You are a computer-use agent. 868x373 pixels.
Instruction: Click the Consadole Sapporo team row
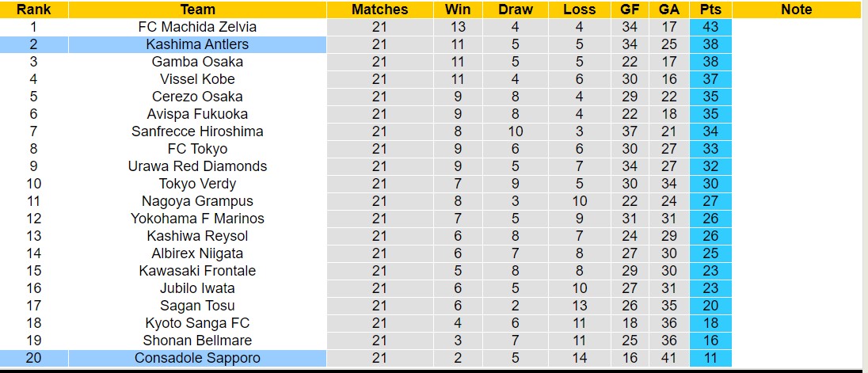(197, 358)
